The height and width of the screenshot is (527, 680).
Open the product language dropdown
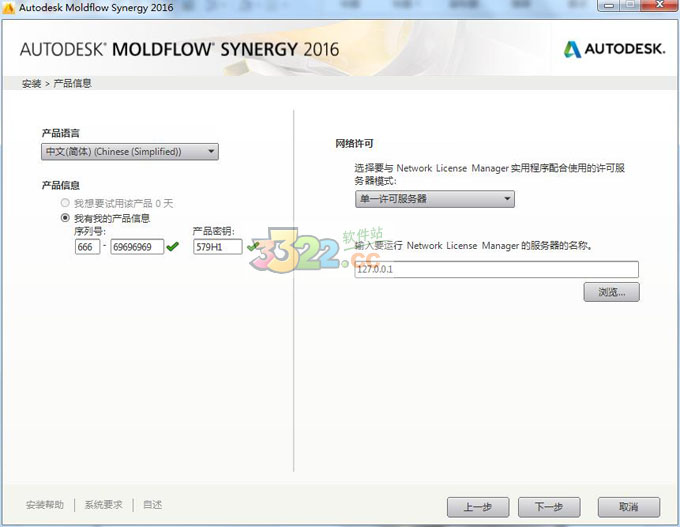pos(130,152)
